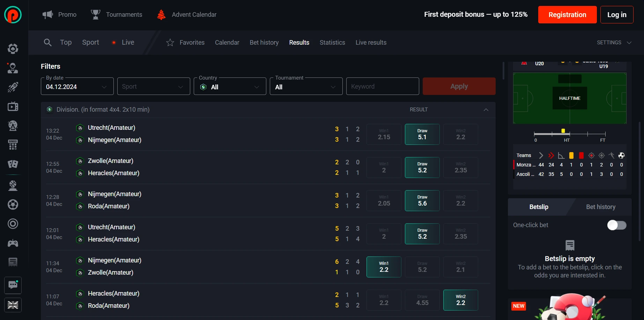Select the basketball trophy sidebar icon
Image resolution: width=644 pixels, height=320 pixels.
coord(13,185)
